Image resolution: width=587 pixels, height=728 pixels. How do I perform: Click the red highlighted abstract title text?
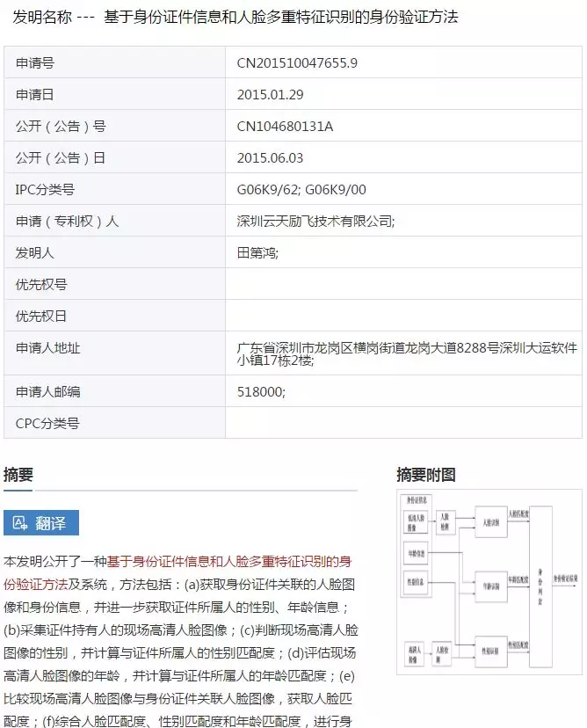click(x=178, y=573)
